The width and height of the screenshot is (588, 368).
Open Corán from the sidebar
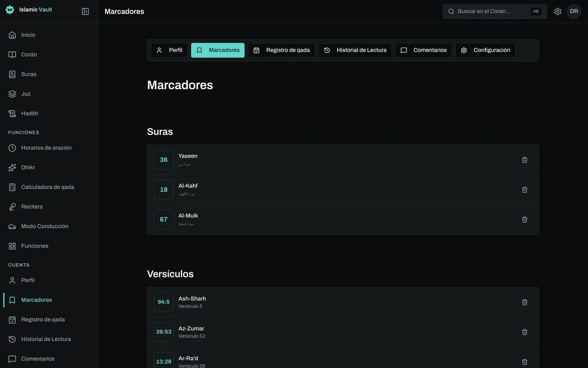click(x=49, y=54)
